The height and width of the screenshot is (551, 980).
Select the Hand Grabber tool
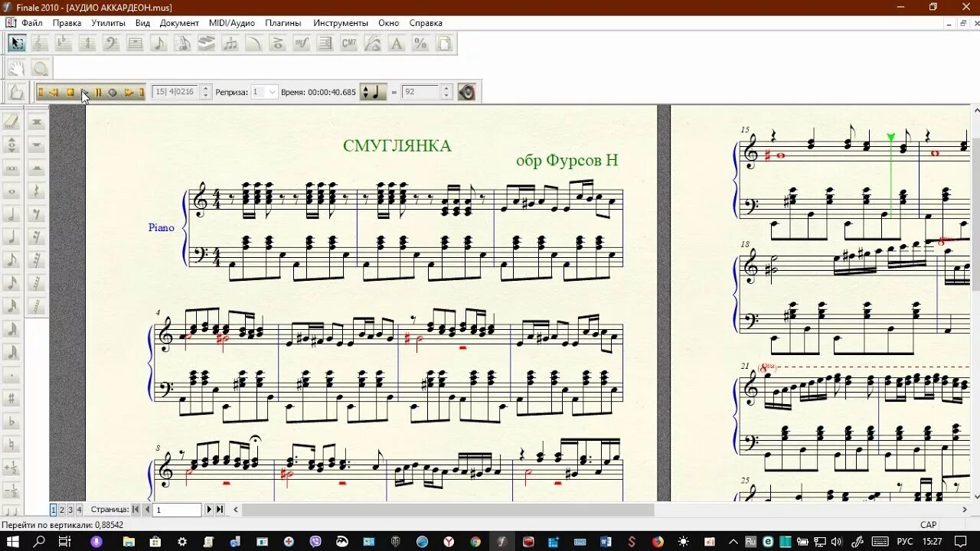(x=17, y=68)
